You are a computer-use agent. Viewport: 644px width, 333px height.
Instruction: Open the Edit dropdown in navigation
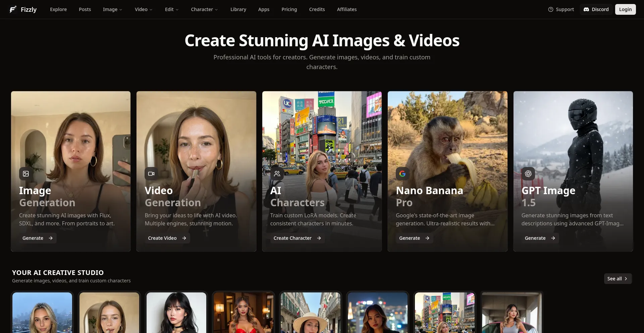[171, 9]
